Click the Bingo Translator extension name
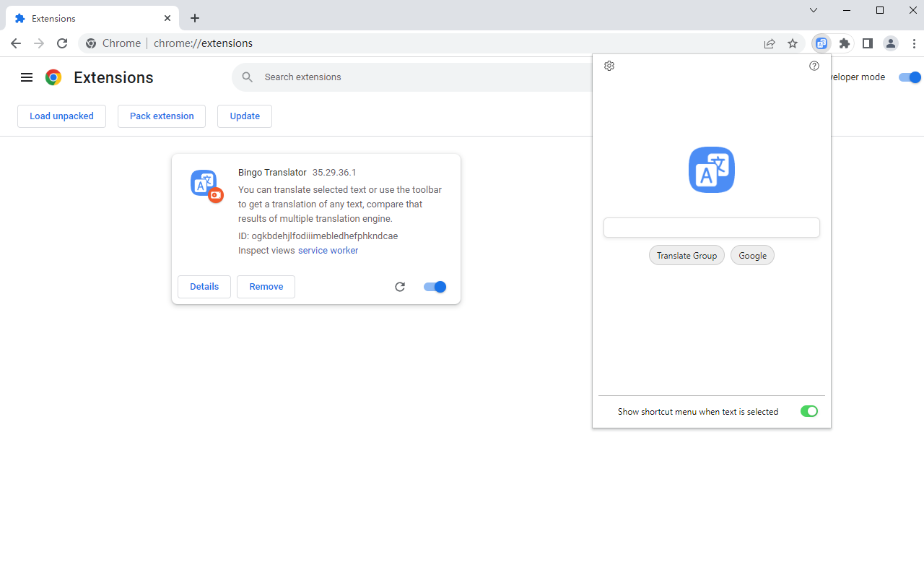924x578 pixels. tap(272, 173)
